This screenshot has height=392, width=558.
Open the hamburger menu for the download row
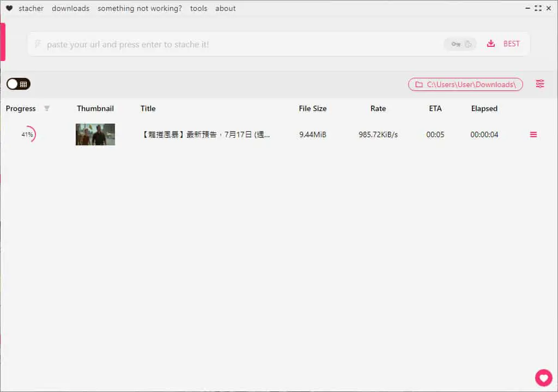[533, 134]
